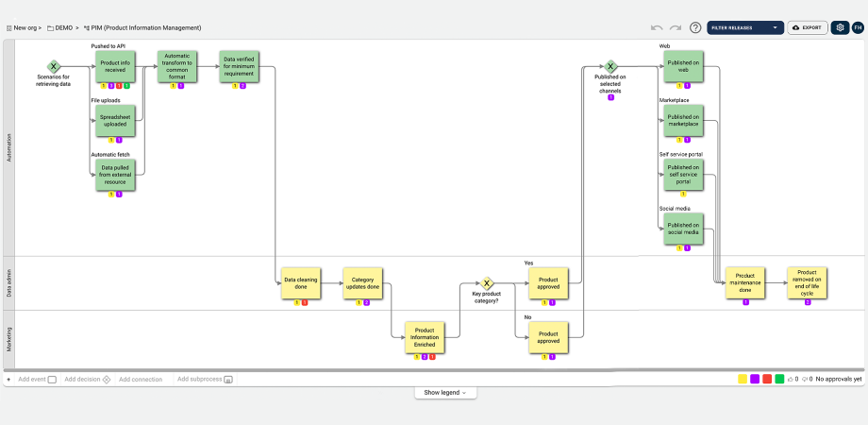The width and height of the screenshot is (868, 425).
Task: Click the No approvals yet text
Action: coord(839,379)
